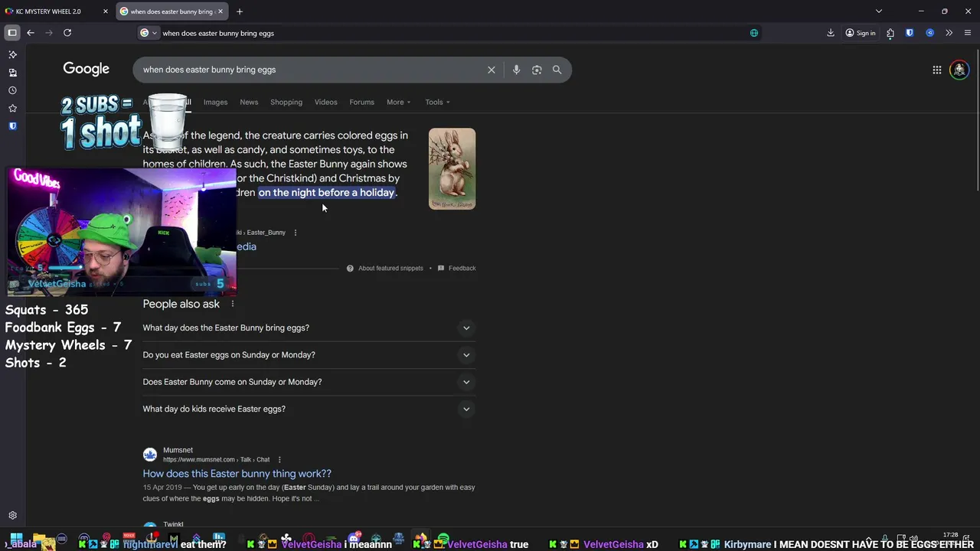This screenshot has width=980, height=551.
Task: Expand "What day do kids receive Easter eggs?"
Action: [x=309, y=409]
